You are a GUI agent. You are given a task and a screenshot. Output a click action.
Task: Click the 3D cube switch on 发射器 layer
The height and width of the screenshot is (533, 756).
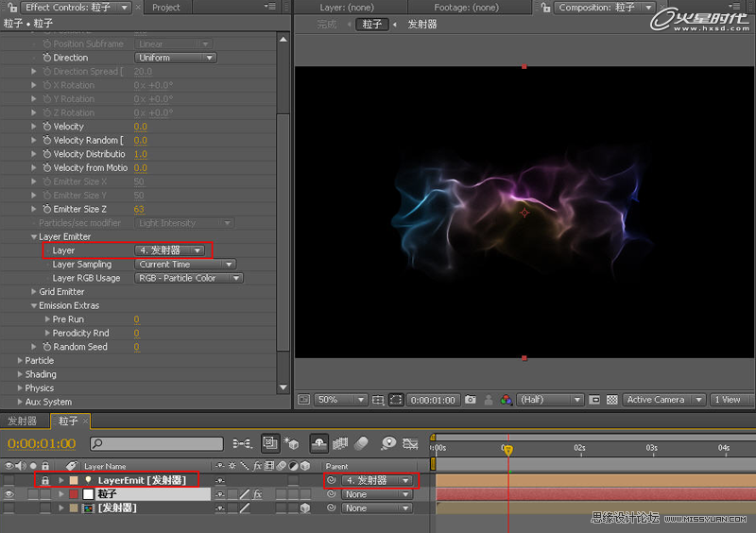[304, 507]
